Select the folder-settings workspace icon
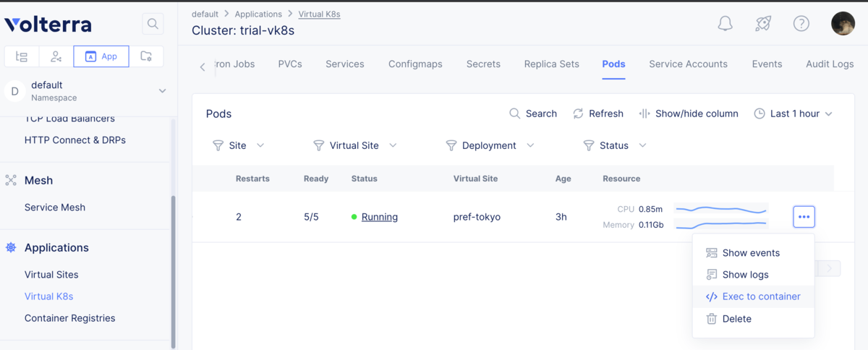Viewport: 868px width, 350px height. click(x=146, y=56)
